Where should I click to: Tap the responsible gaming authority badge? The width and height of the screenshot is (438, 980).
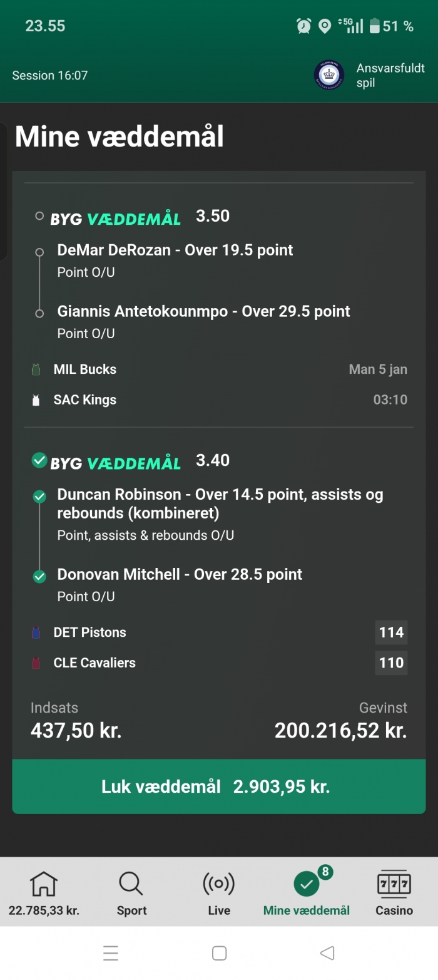(x=328, y=75)
